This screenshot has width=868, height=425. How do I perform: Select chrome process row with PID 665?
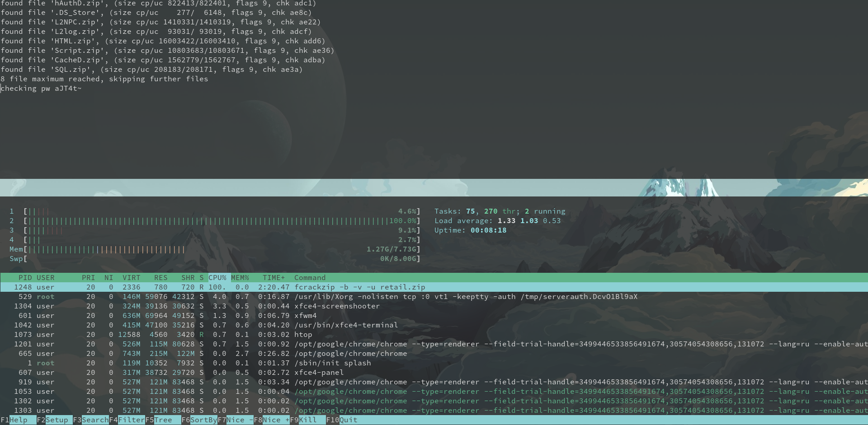pos(434,354)
